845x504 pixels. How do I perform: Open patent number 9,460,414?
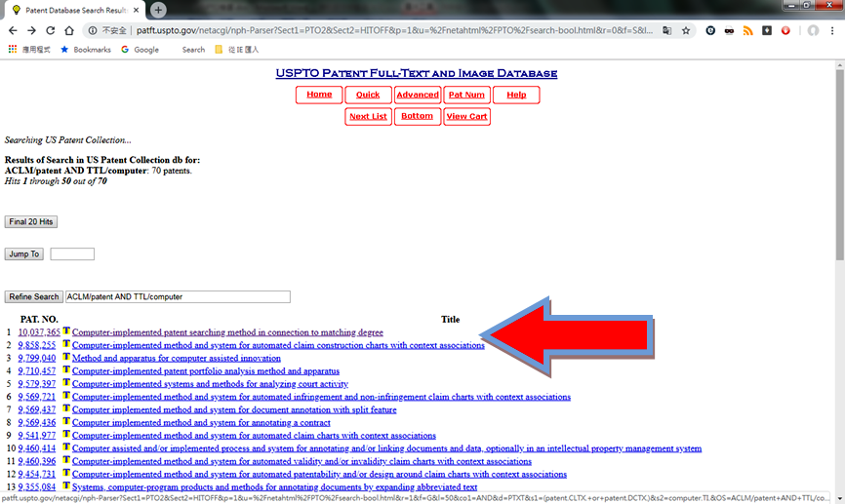coord(37,448)
